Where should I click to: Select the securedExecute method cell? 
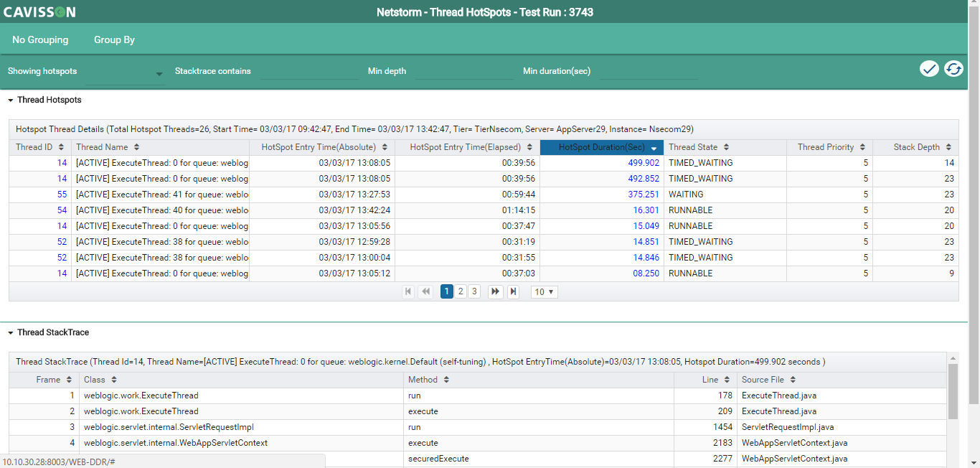click(x=539, y=459)
